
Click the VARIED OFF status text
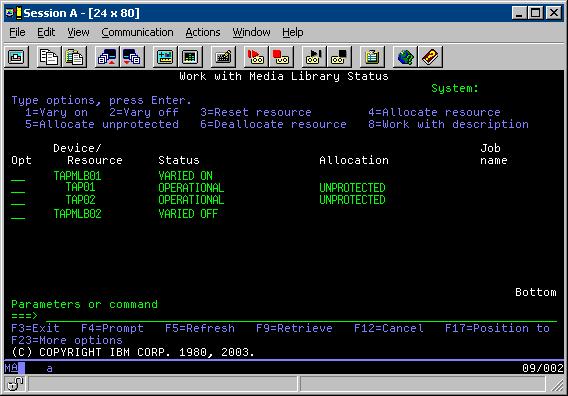point(188,214)
